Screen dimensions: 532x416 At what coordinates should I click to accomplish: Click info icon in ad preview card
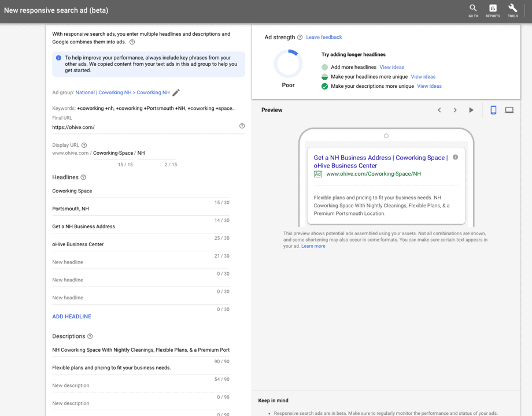[455, 157]
